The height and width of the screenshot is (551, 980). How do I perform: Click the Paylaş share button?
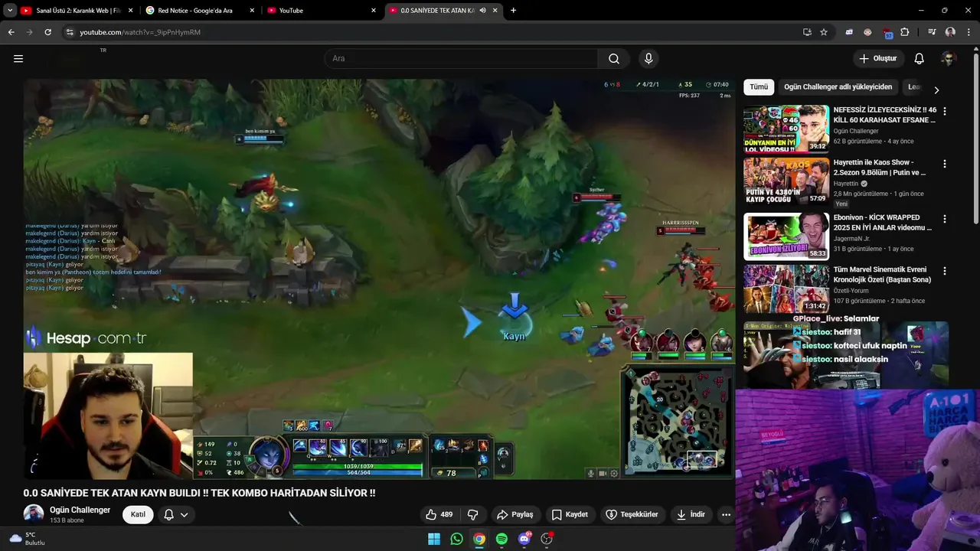[514, 514]
